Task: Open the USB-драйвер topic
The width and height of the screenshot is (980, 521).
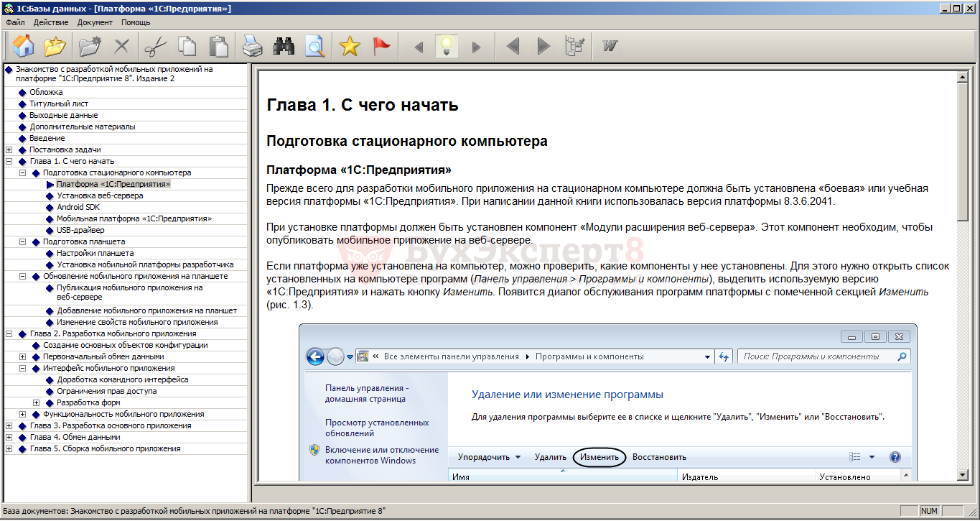Action: tap(80, 230)
